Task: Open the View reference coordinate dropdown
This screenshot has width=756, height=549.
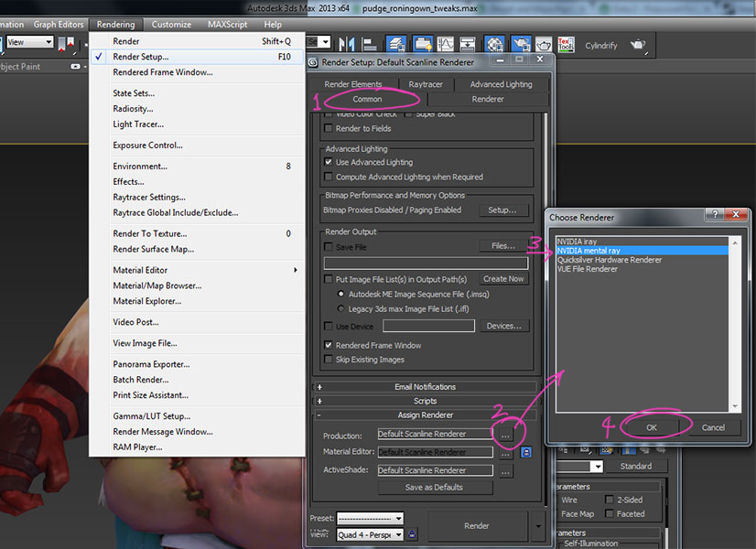Action: click(x=29, y=42)
